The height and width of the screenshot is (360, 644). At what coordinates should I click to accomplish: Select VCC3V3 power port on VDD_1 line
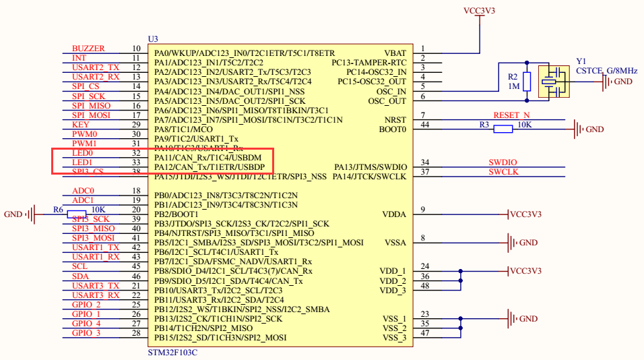pos(524,271)
